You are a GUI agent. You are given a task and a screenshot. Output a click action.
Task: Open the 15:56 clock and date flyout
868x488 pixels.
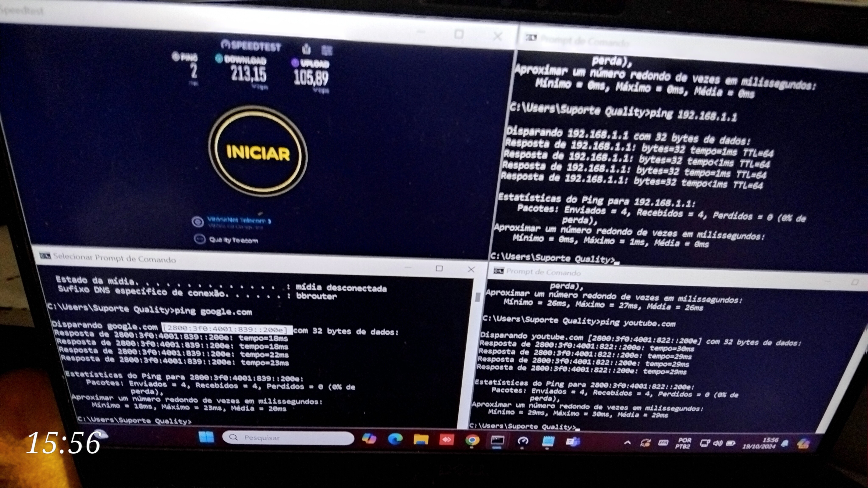pyautogui.click(x=760, y=443)
